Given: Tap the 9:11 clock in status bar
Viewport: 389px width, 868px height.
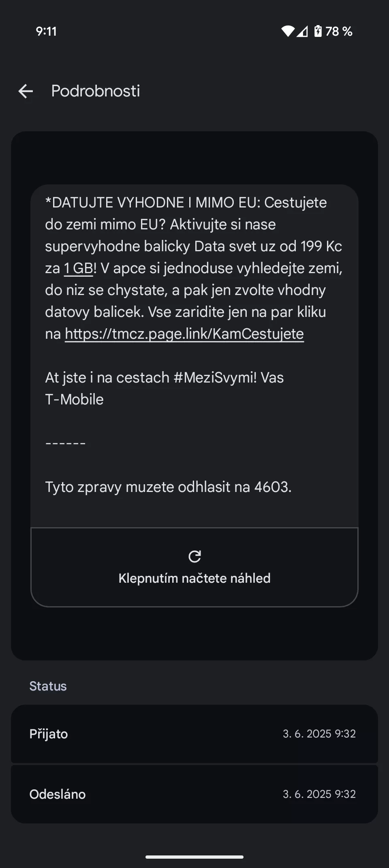Looking at the screenshot, I should click(46, 31).
